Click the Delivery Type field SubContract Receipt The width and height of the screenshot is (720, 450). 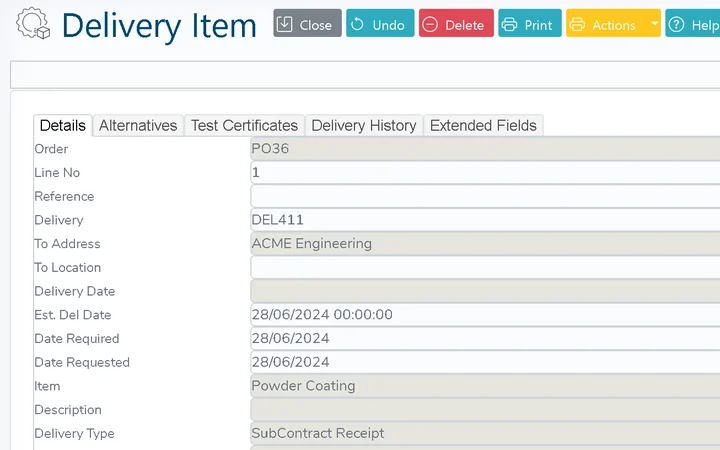tap(485, 433)
